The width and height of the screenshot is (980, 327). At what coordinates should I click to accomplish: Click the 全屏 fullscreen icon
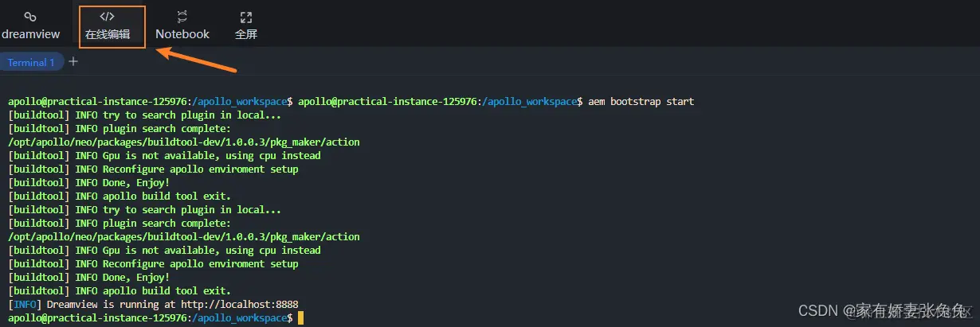pyautogui.click(x=246, y=17)
